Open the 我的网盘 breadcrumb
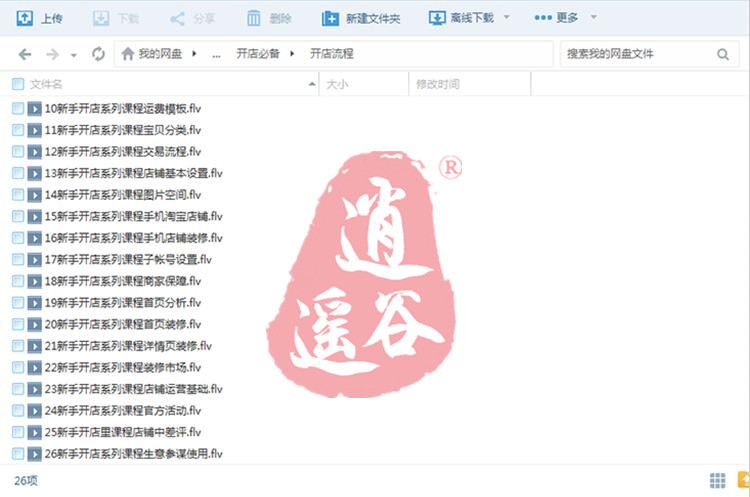The height and width of the screenshot is (497, 750). point(160,54)
